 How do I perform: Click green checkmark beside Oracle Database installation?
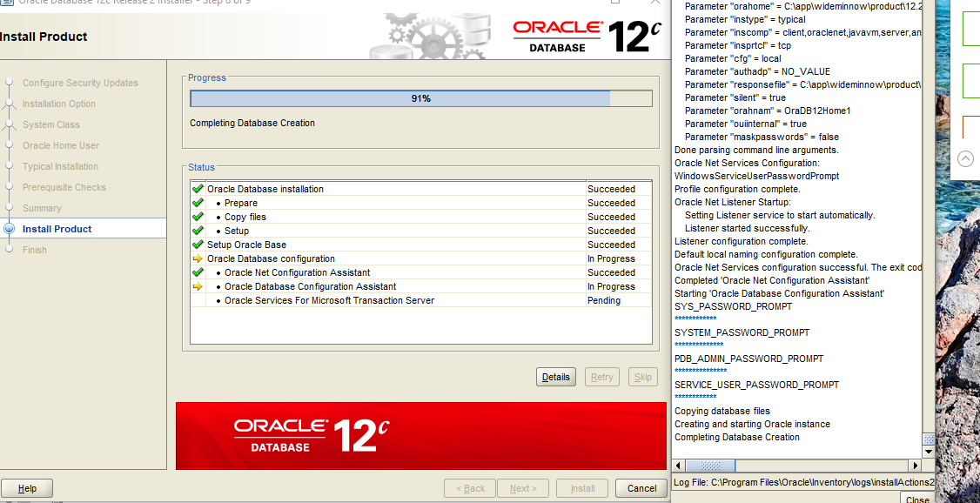(x=198, y=189)
